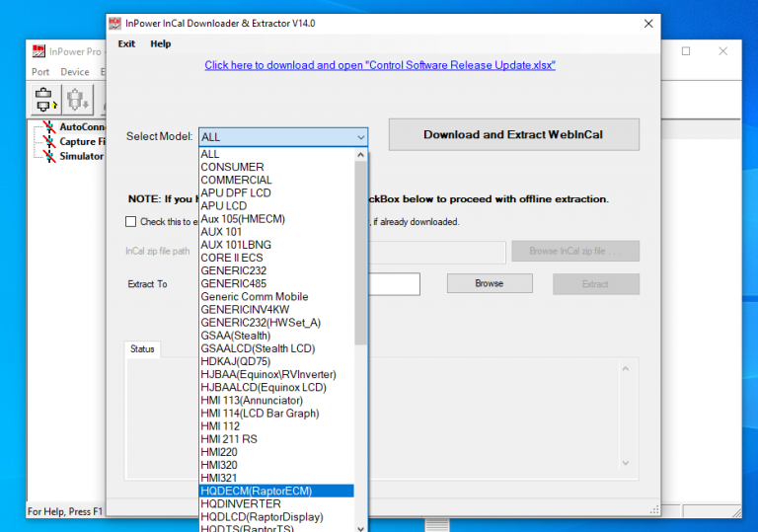Pick GENERICINV4KW entry
The image size is (758, 532).
276,310
